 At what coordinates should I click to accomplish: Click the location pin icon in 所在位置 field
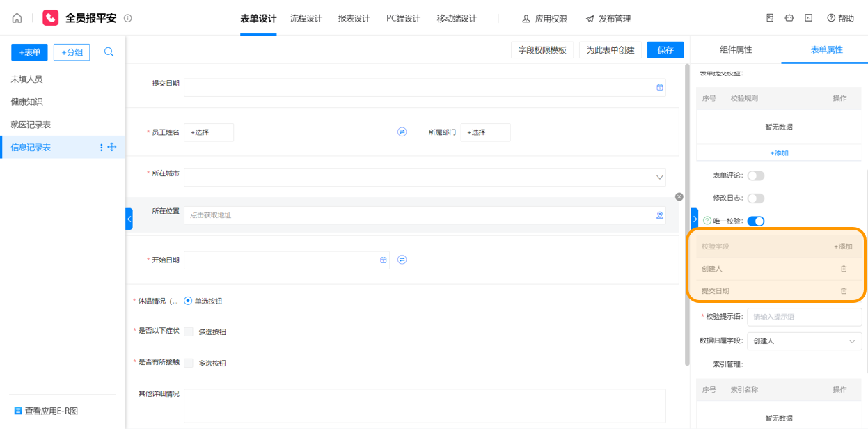click(x=659, y=215)
